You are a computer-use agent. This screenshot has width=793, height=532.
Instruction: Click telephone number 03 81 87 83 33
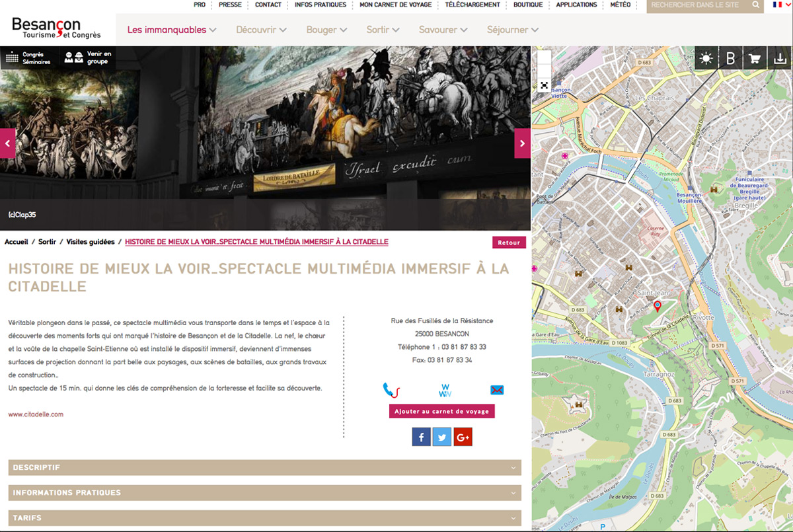point(463,347)
